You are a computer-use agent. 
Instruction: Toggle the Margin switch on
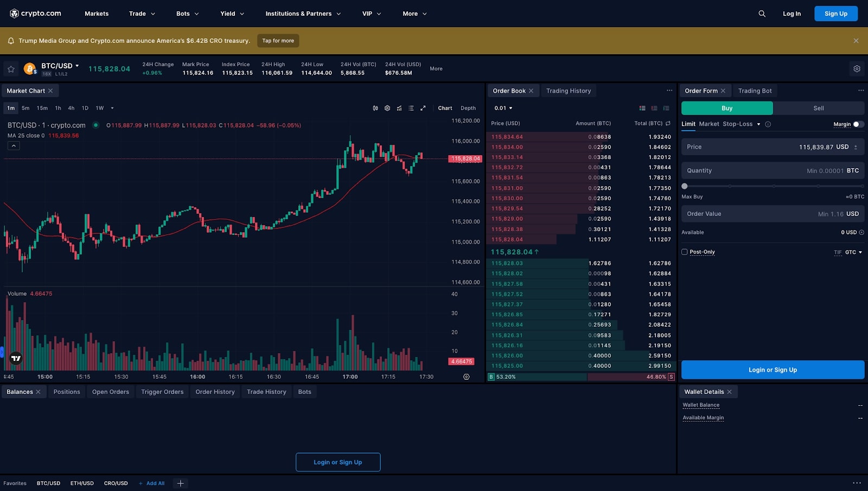pos(858,124)
